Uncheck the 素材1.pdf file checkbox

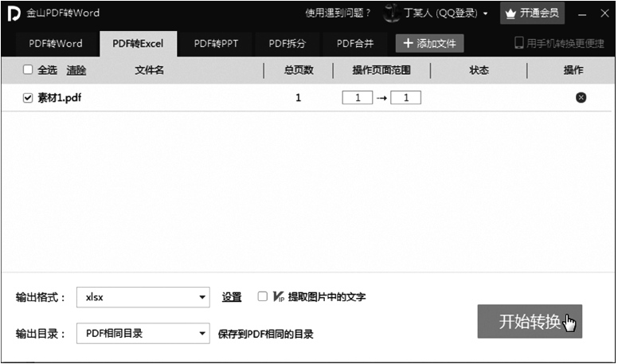(x=28, y=98)
